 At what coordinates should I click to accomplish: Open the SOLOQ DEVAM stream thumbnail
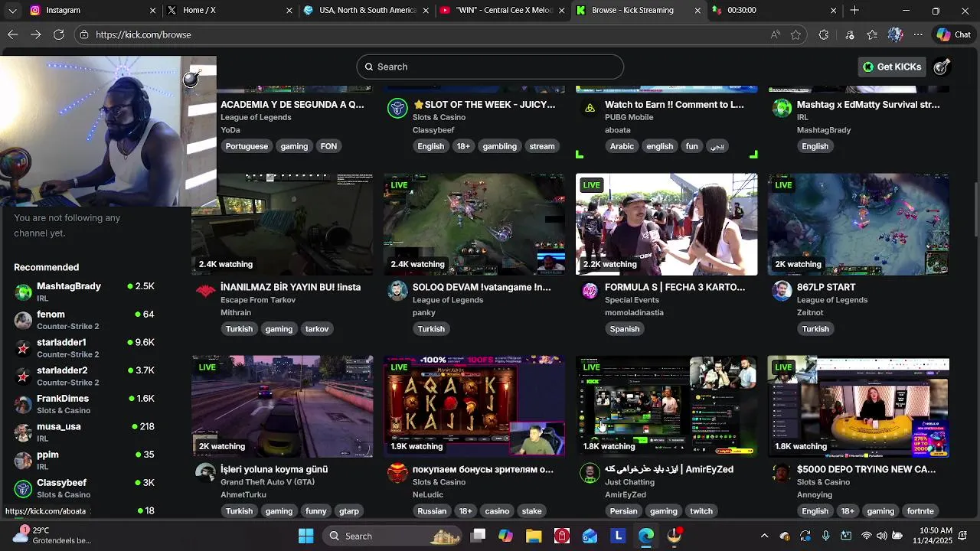[475, 224]
